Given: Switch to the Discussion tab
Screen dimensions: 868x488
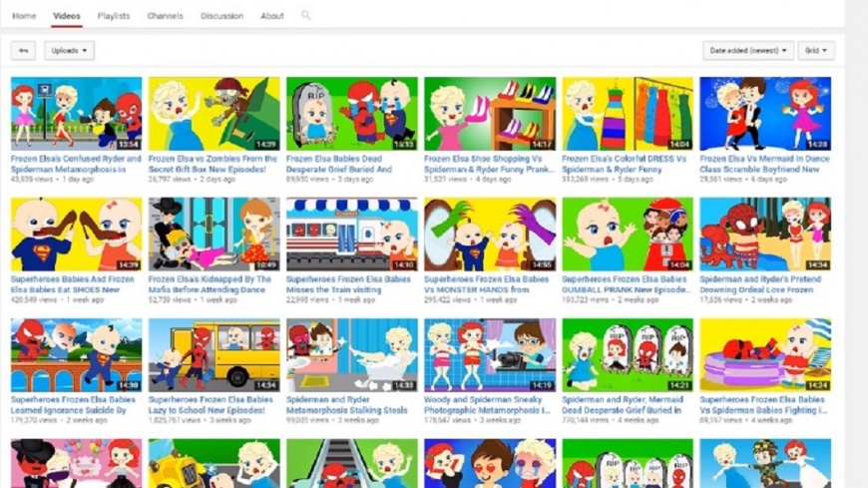Looking at the screenshot, I should [221, 16].
